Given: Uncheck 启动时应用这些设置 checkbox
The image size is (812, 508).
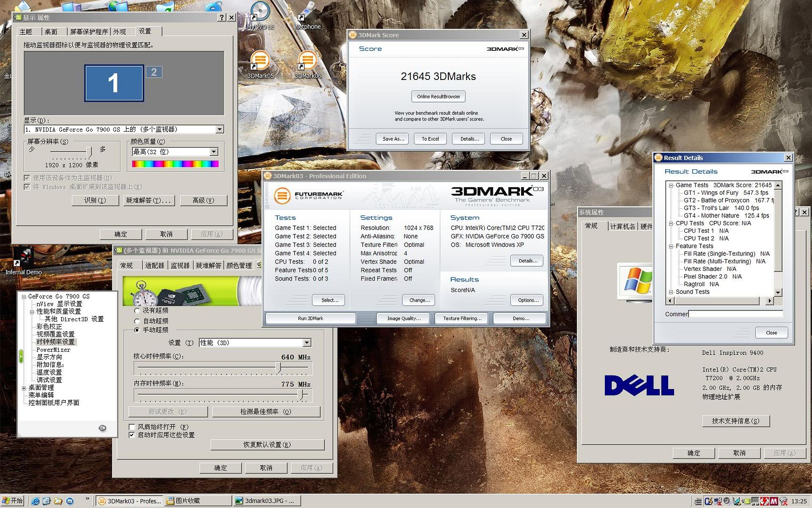Looking at the screenshot, I should [132, 435].
